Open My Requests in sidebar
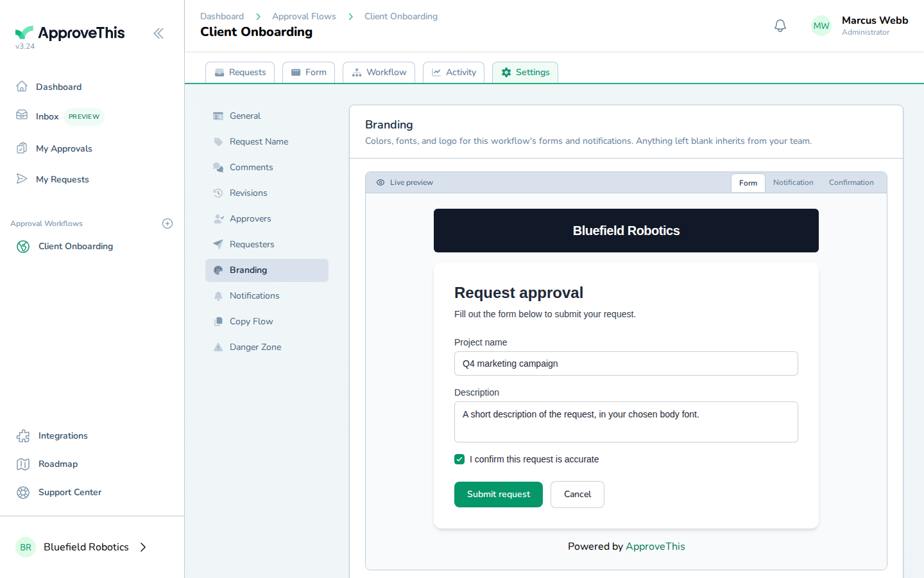The height and width of the screenshot is (578, 924). [62, 179]
